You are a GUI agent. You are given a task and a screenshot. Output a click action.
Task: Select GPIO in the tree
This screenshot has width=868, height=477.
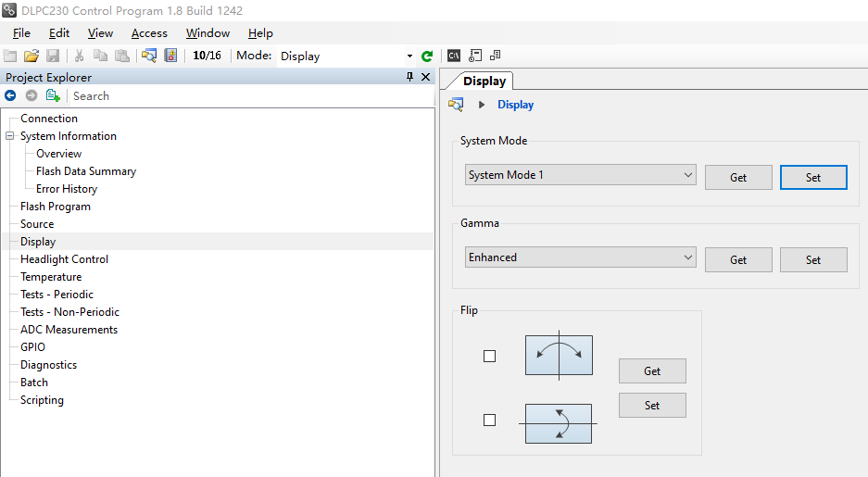coord(32,347)
